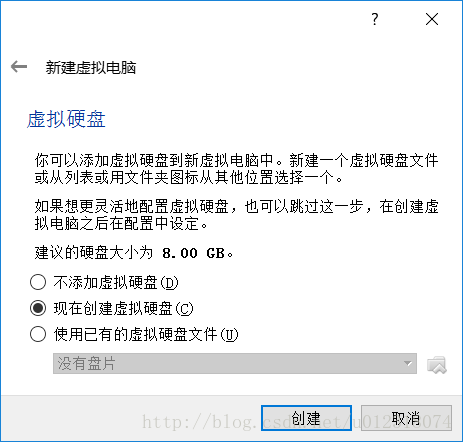
Task: Select the 使用已有的虚拟硬盘文件(U) radio circle
Action: (38, 334)
